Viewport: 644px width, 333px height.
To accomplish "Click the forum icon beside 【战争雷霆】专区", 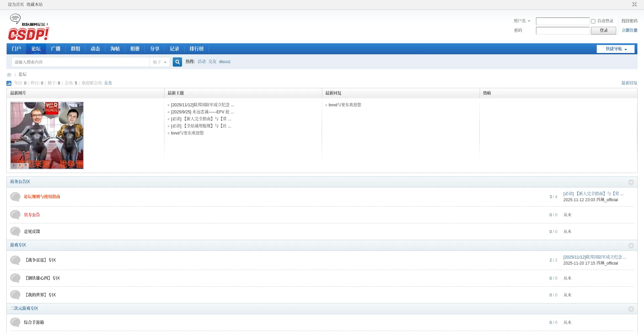I will pos(15,260).
